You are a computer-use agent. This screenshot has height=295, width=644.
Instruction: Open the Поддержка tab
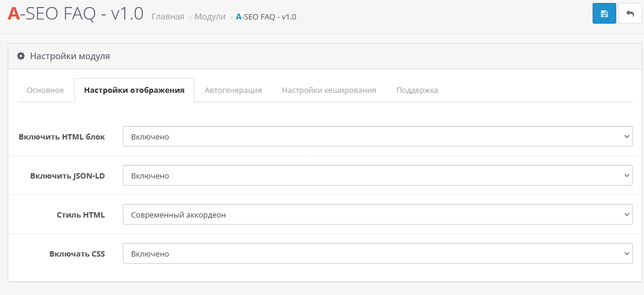coord(417,90)
